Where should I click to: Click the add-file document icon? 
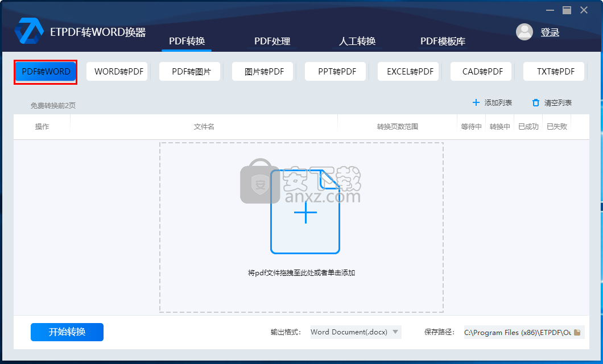click(305, 212)
